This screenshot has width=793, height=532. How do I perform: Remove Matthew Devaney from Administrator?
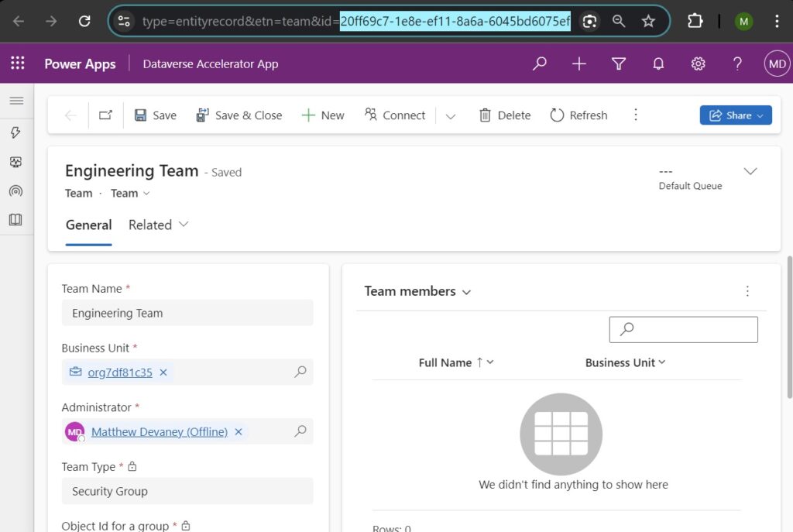[x=239, y=432]
